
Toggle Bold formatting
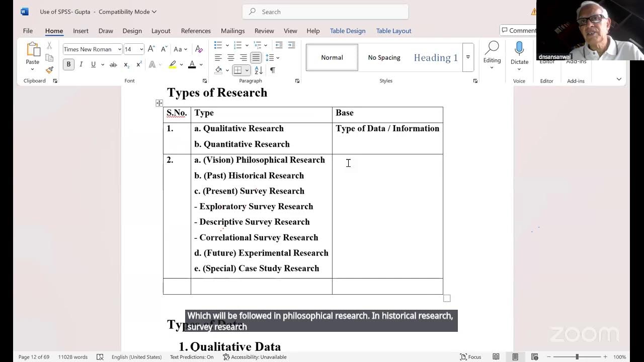click(68, 64)
